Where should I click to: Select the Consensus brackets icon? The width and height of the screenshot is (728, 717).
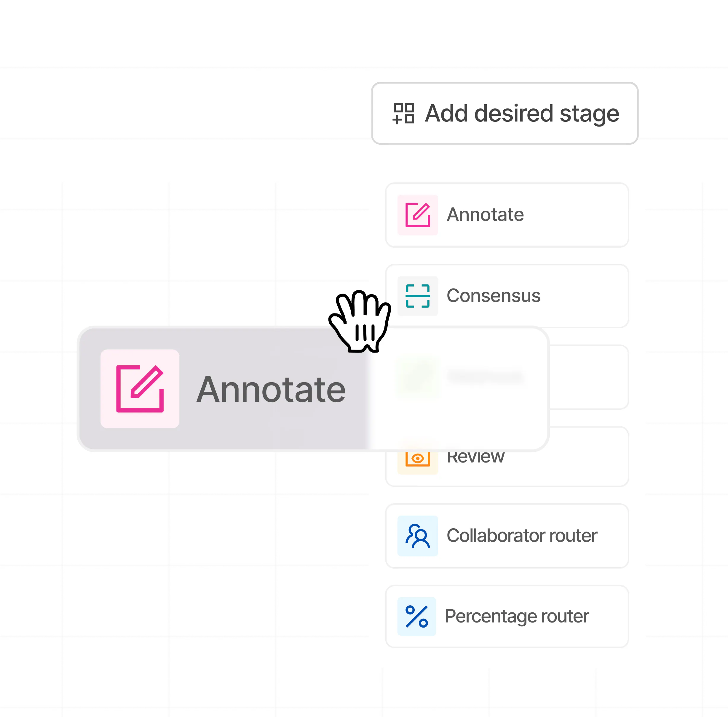pyautogui.click(x=418, y=296)
